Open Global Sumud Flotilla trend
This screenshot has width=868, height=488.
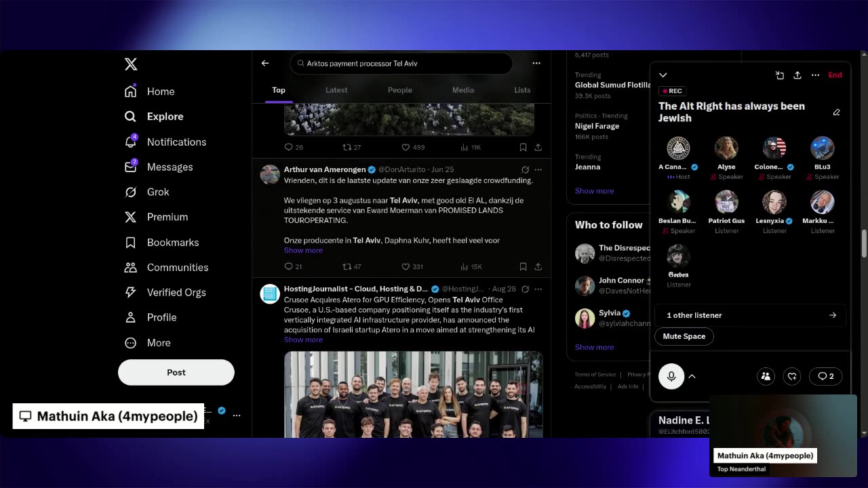coord(612,85)
